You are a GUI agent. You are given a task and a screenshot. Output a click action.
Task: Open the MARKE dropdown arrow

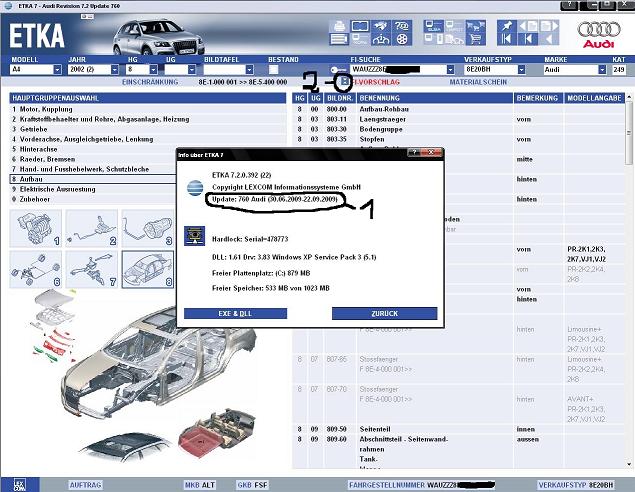click(602, 70)
